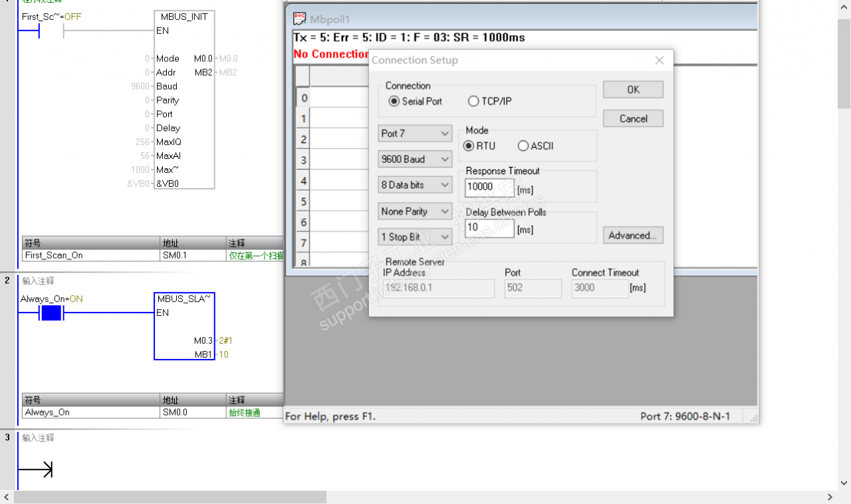Choose RTU mode
851x504 pixels.
(479, 146)
